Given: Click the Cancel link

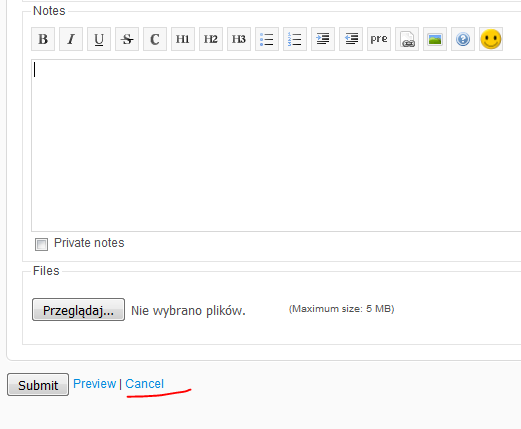Looking at the screenshot, I should (145, 384).
